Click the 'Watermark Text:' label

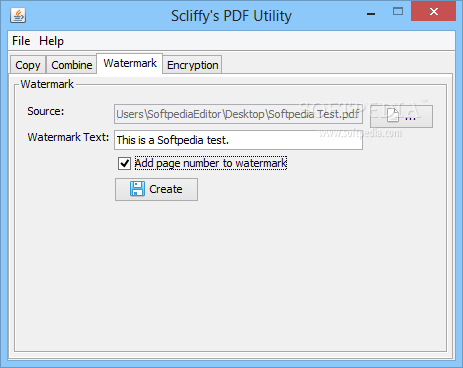pyautogui.click(x=68, y=137)
